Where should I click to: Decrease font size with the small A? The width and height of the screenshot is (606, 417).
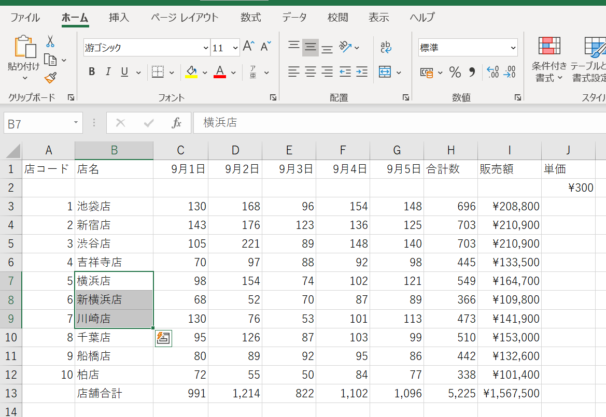click(266, 47)
